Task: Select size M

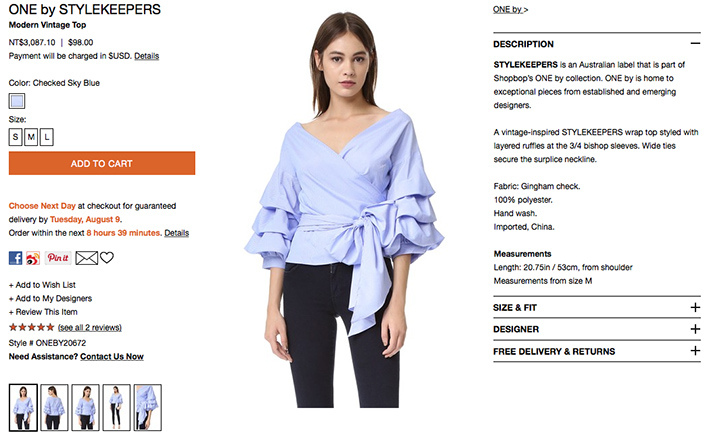Action: tap(31, 137)
